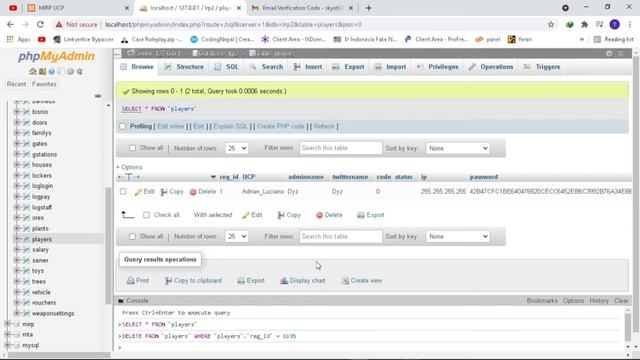Click the Export icon in With selected row
Viewport: 640px width, 360px height.
(x=360, y=215)
